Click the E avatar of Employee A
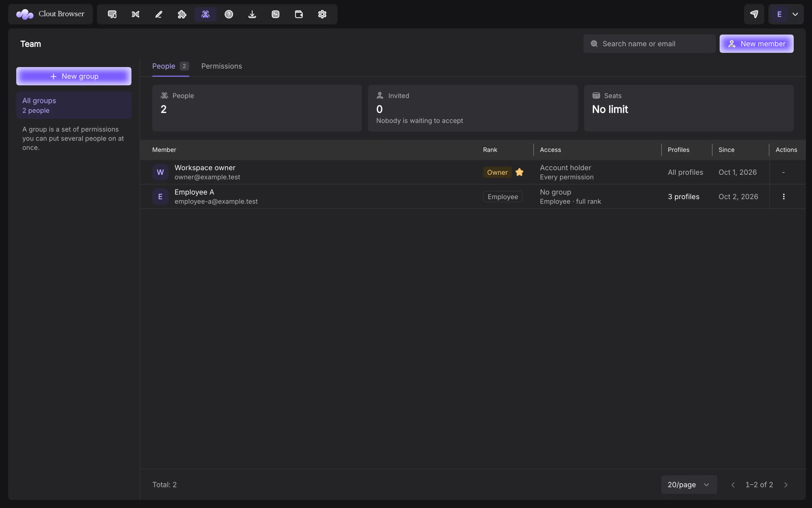Viewport: 812px width, 508px height. (160, 196)
